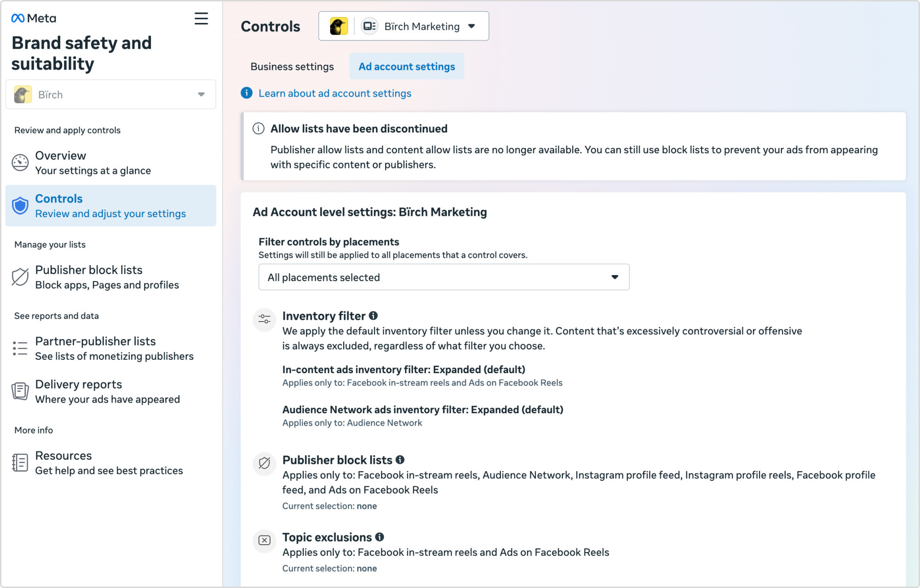Open the Birch business account dropdown

pyautogui.click(x=110, y=95)
